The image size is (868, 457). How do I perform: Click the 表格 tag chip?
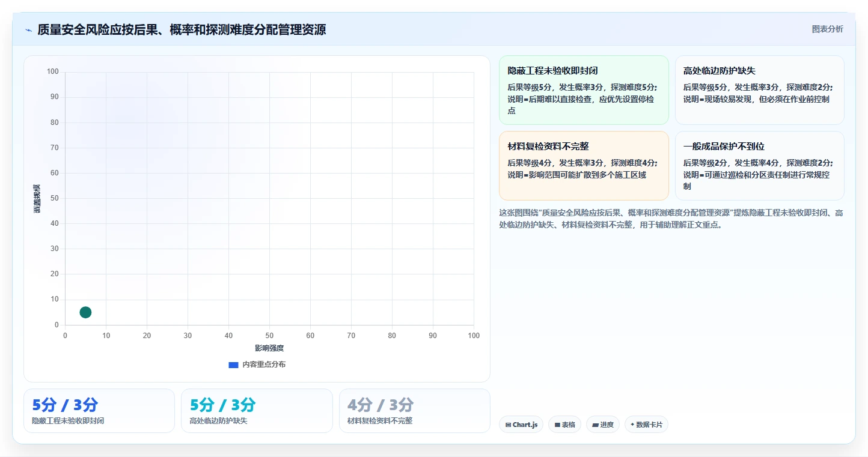tap(564, 425)
